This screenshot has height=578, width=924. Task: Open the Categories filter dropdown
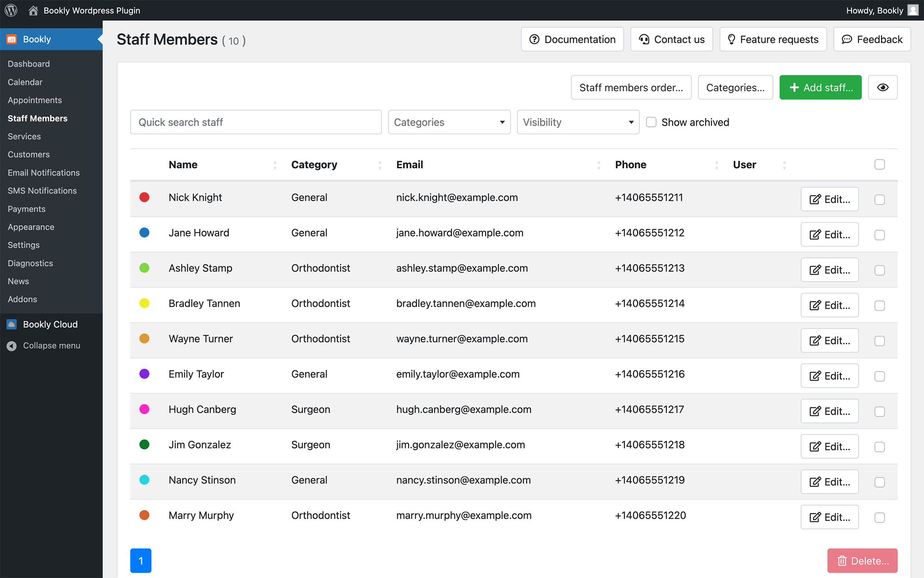pyautogui.click(x=449, y=122)
